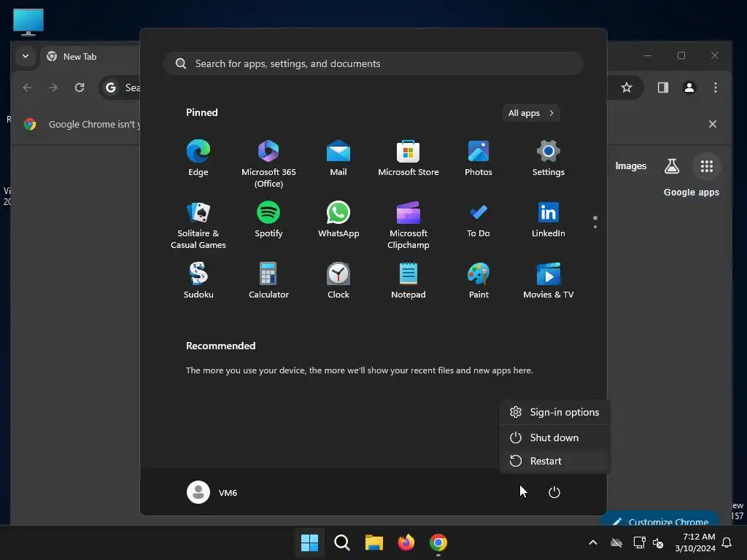747x560 pixels.
Task: Open the Paint app
Action: click(x=479, y=281)
